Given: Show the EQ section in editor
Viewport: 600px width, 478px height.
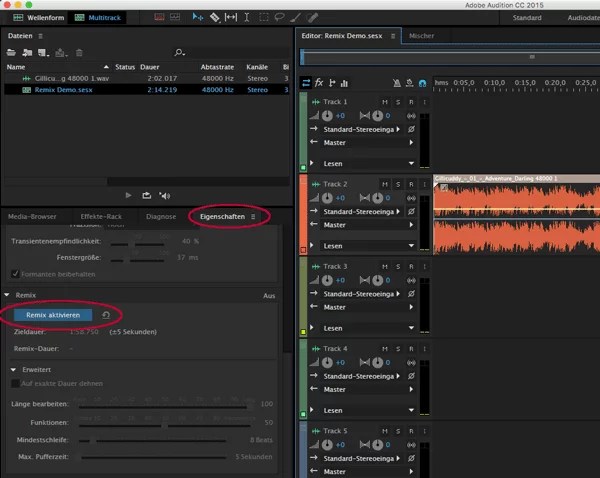Looking at the screenshot, I should pyautogui.click(x=344, y=83).
